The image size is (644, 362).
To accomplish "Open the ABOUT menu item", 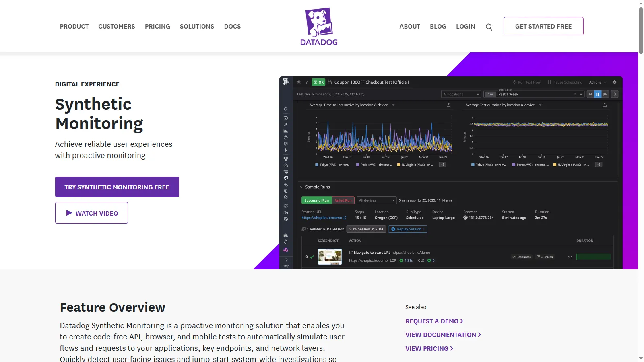I will [x=410, y=27].
